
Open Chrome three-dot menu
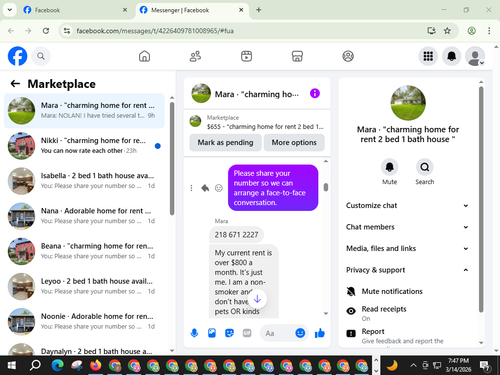coord(489,31)
